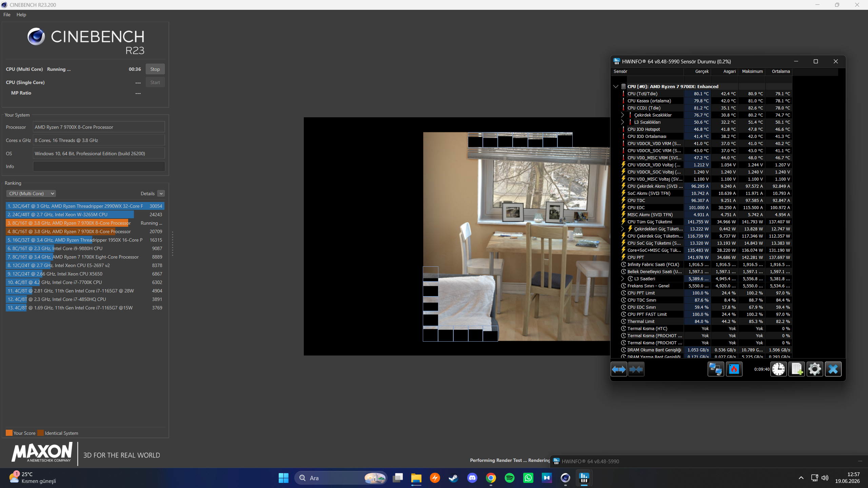
Task: Click the HWiNFO logo in the sensor title bar
Action: [x=617, y=61]
